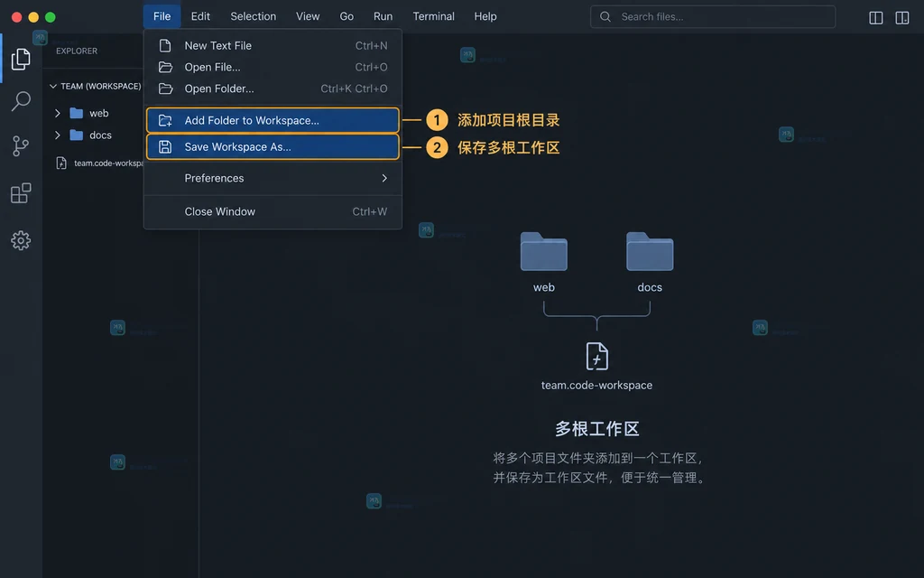Click the Ctrl+N shortcut text
Viewport: 924px width, 578px height.
[x=371, y=45]
